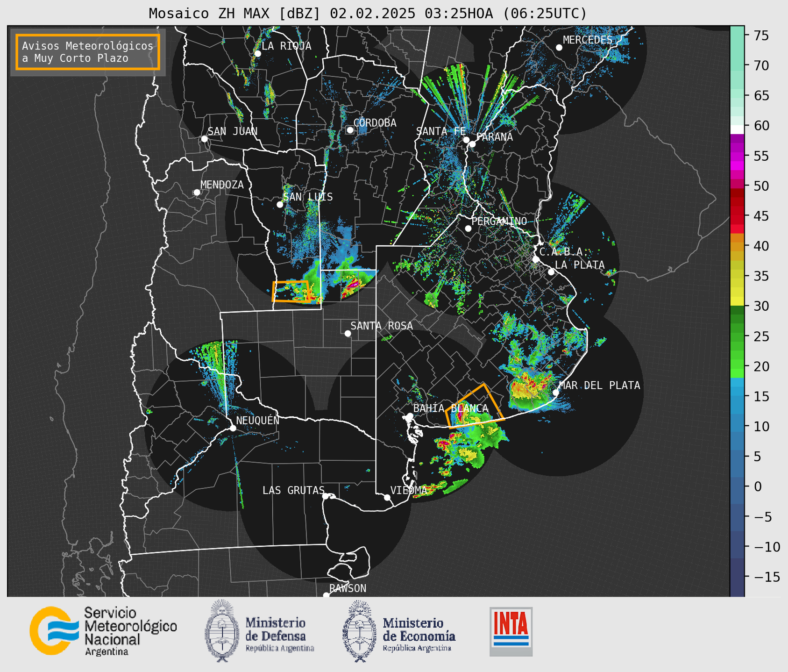Click the Avisos Meteorológicos a Muy Corto Plazo legend box

(x=88, y=52)
